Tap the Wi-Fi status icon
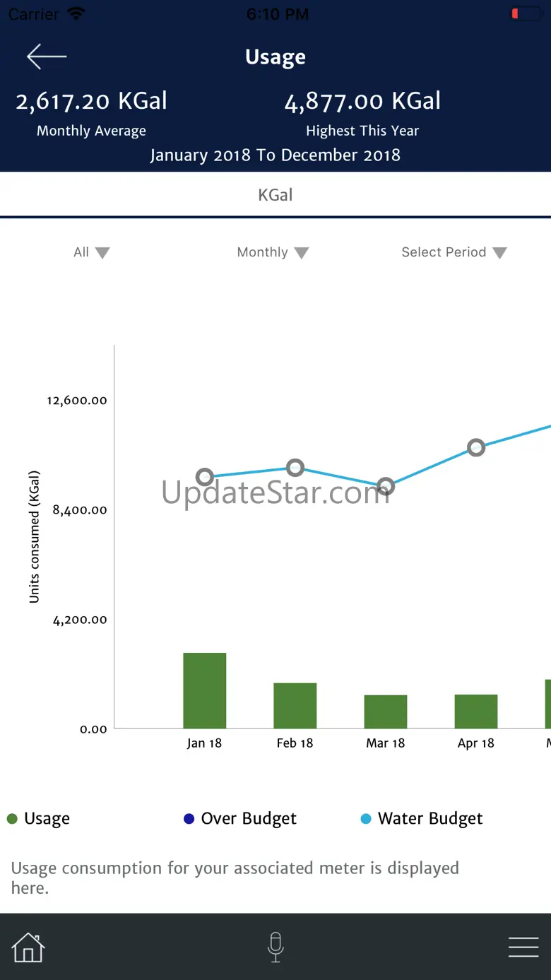Screen dimensions: 551x980 pyautogui.click(x=77, y=13)
